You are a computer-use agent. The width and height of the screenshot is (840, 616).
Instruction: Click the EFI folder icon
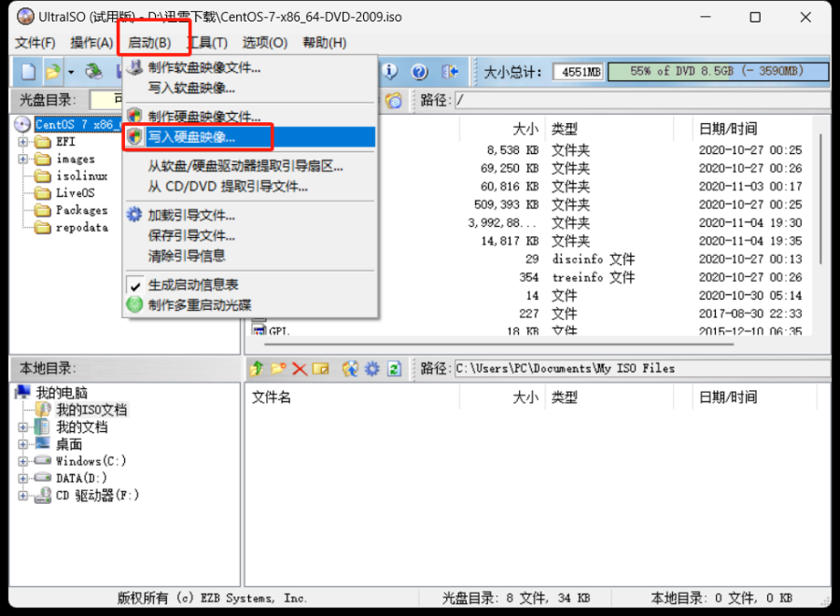tap(42, 142)
